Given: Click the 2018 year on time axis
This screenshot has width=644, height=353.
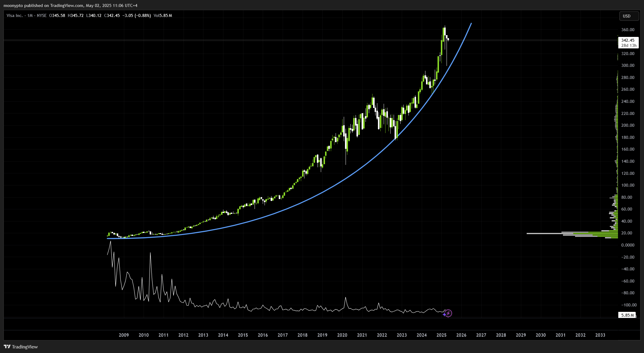Looking at the screenshot, I should click(x=303, y=335).
